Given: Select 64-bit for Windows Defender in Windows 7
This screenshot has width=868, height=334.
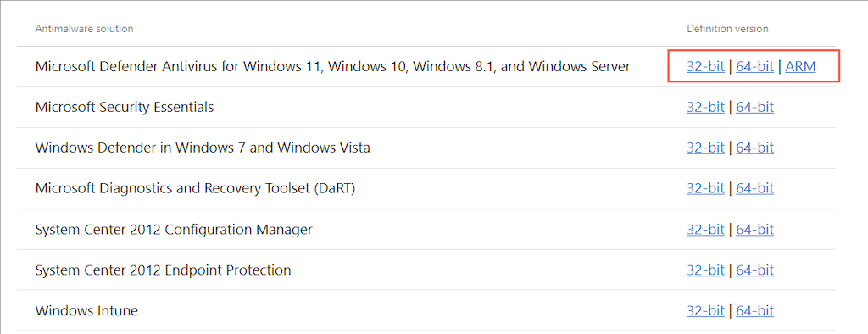Looking at the screenshot, I should point(754,148).
